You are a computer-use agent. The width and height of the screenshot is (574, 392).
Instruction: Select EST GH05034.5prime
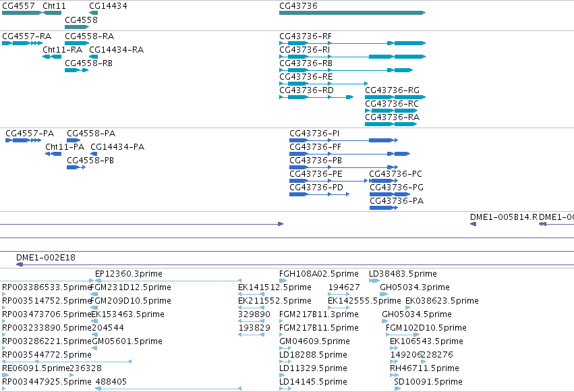[x=384, y=321]
